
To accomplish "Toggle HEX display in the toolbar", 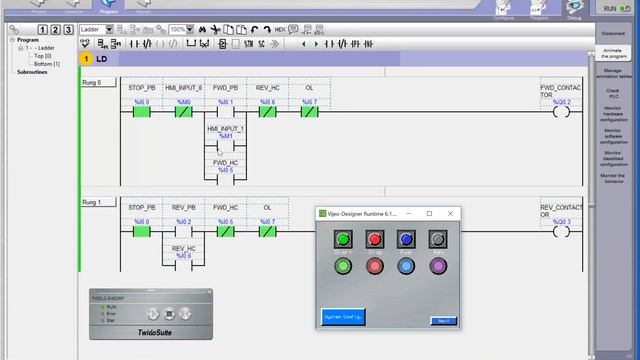I will tap(280, 30).
